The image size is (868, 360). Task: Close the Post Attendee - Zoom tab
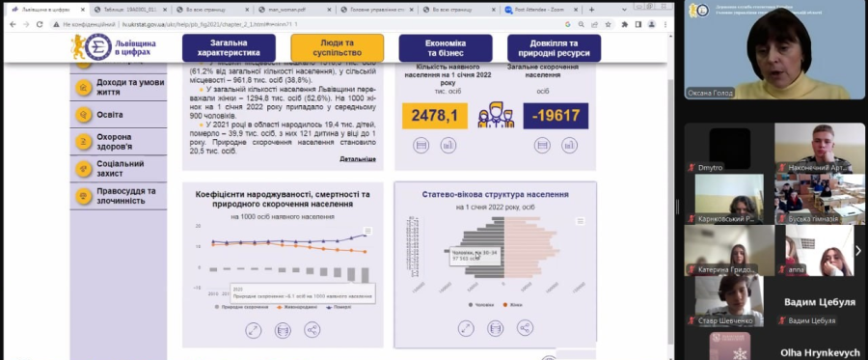click(x=575, y=10)
